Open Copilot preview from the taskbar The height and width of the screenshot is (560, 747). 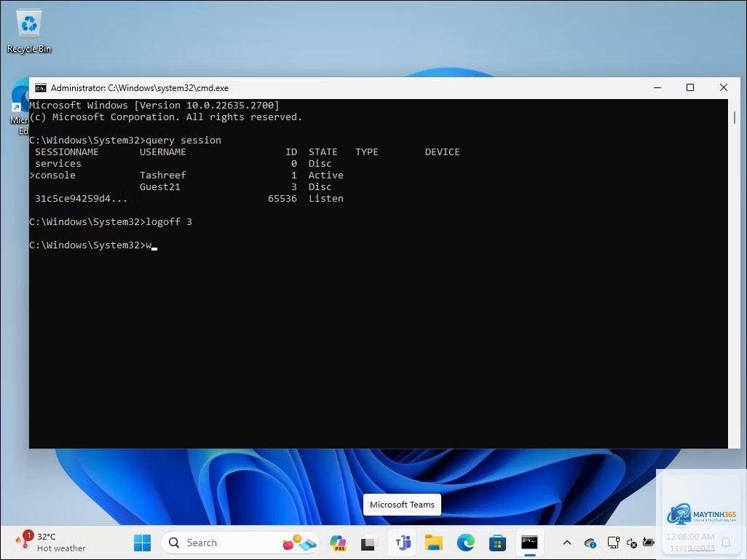click(338, 543)
